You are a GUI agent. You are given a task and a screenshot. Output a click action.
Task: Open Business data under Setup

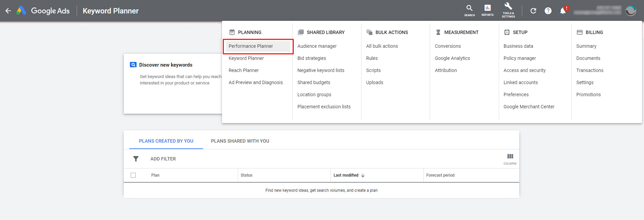[x=518, y=46]
